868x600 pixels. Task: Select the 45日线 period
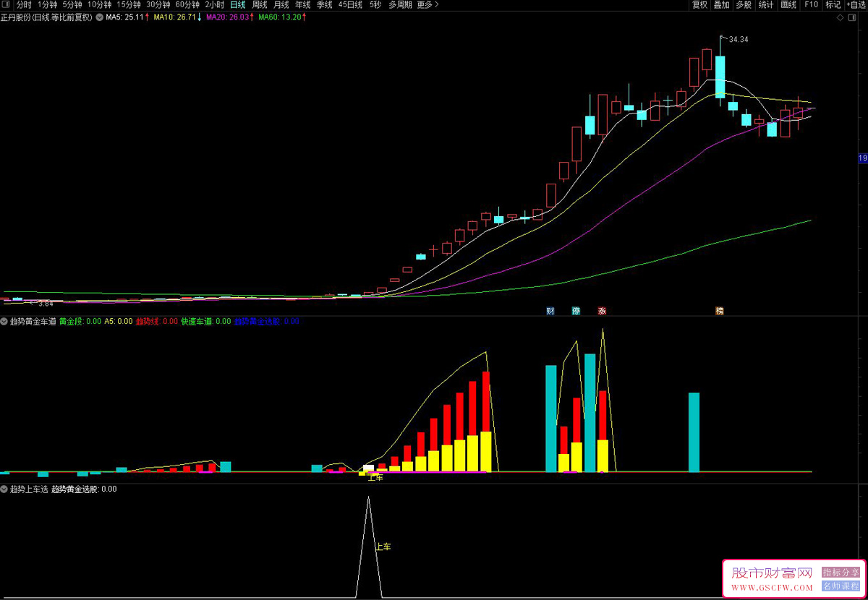point(351,4)
